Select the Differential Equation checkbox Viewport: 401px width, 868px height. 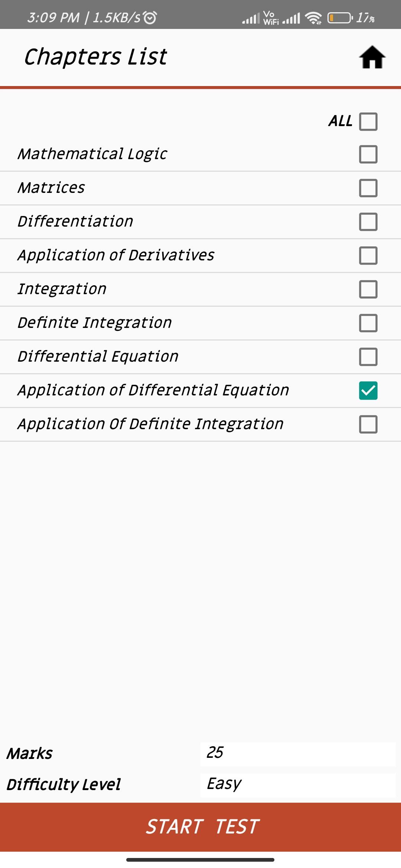point(368,357)
